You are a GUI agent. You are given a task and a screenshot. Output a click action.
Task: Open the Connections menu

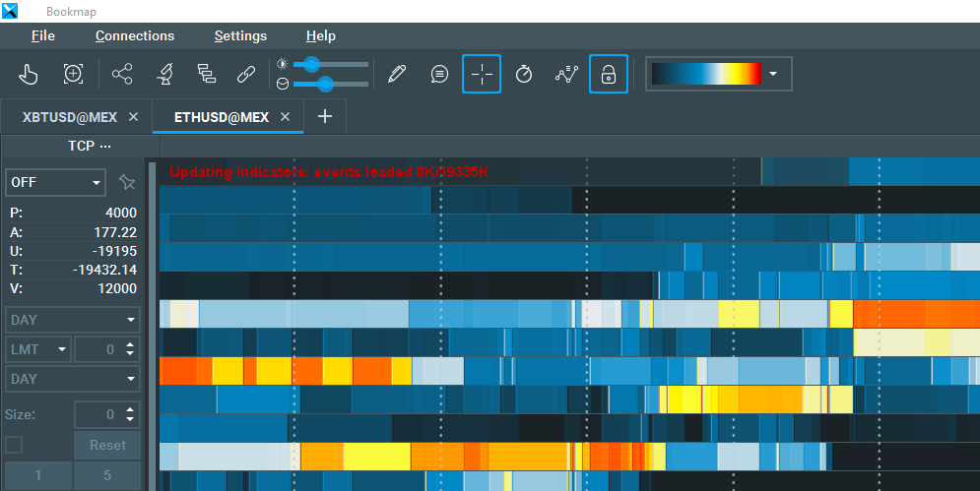[x=135, y=35]
